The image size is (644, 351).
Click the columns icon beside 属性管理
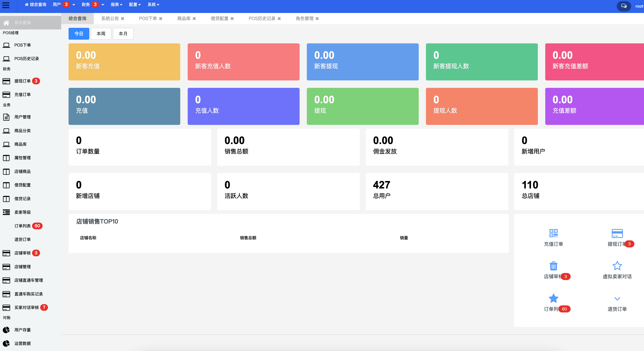click(x=6, y=158)
